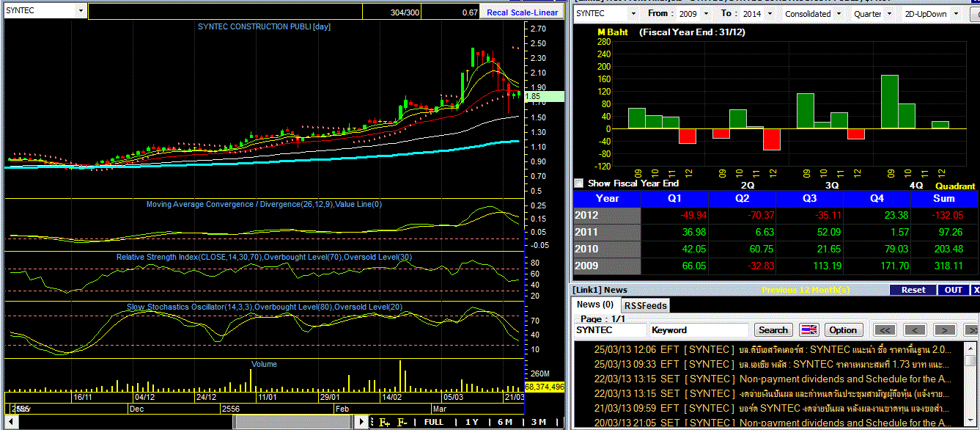Set chart range to 6M
The width and height of the screenshot is (980, 430).
[x=505, y=422]
